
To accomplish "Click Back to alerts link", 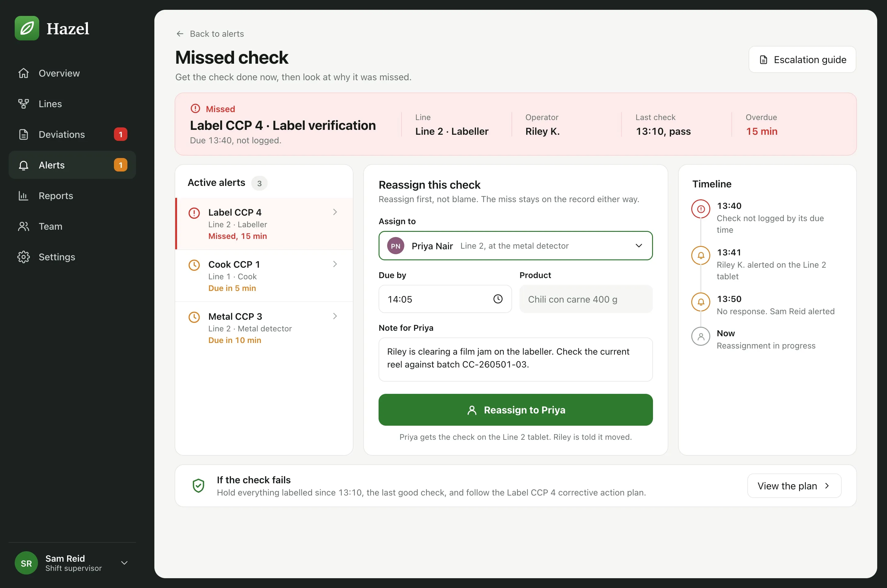I will 210,34.
